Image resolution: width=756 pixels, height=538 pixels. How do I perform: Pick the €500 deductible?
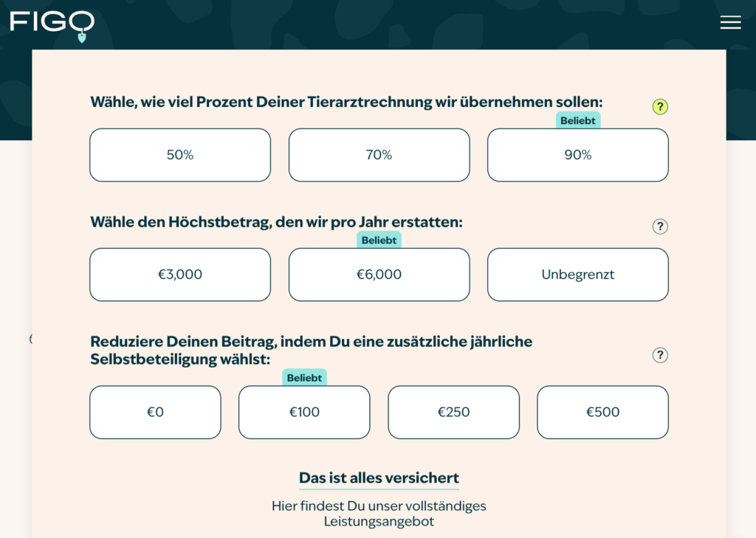coord(602,412)
